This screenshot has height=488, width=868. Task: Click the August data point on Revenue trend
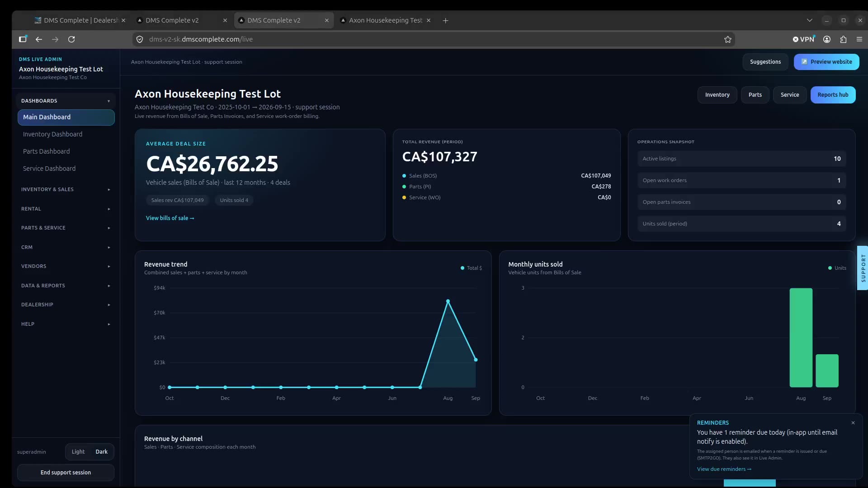click(x=448, y=301)
